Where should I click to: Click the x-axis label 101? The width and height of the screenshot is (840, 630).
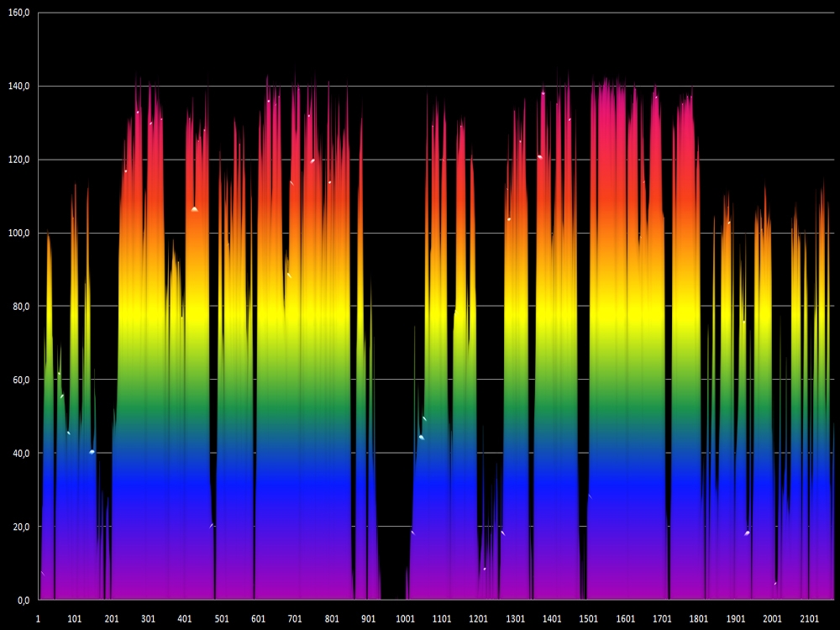coord(75,619)
